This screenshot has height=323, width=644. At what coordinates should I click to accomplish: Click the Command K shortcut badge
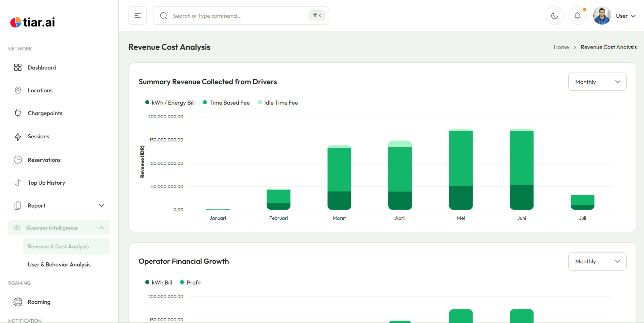317,15
